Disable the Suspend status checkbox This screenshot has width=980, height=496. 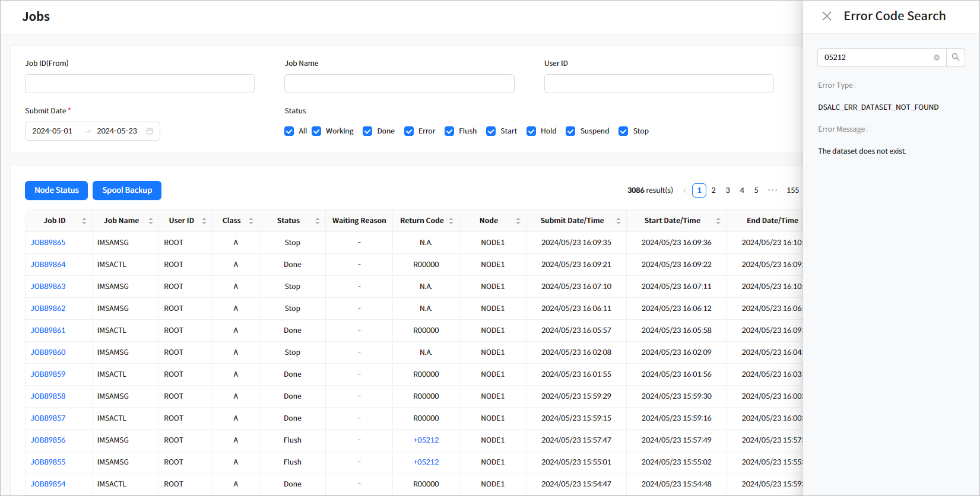pos(570,131)
